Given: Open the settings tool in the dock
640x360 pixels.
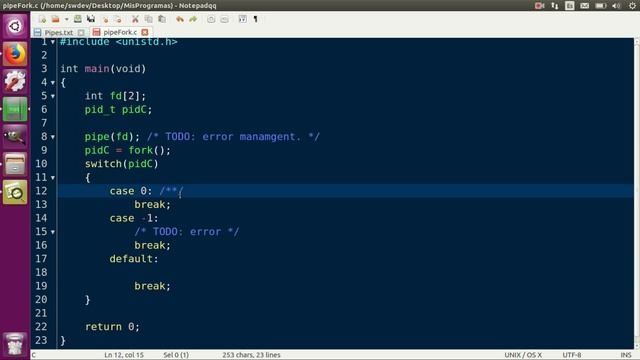Looking at the screenshot, I should coord(15,81).
